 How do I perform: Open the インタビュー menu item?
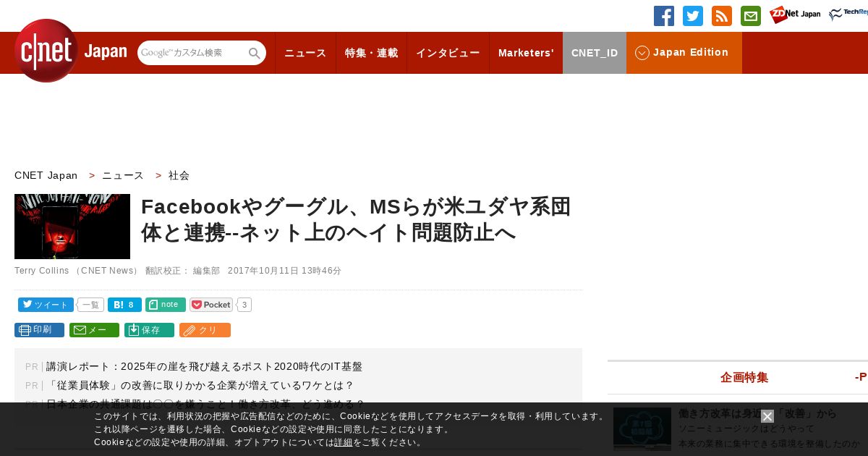tap(448, 53)
